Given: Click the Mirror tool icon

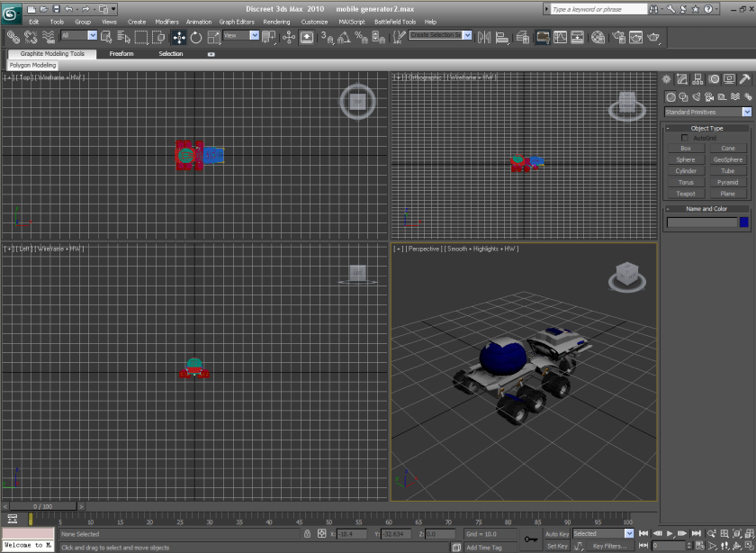Looking at the screenshot, I should [x=484, y=38].
